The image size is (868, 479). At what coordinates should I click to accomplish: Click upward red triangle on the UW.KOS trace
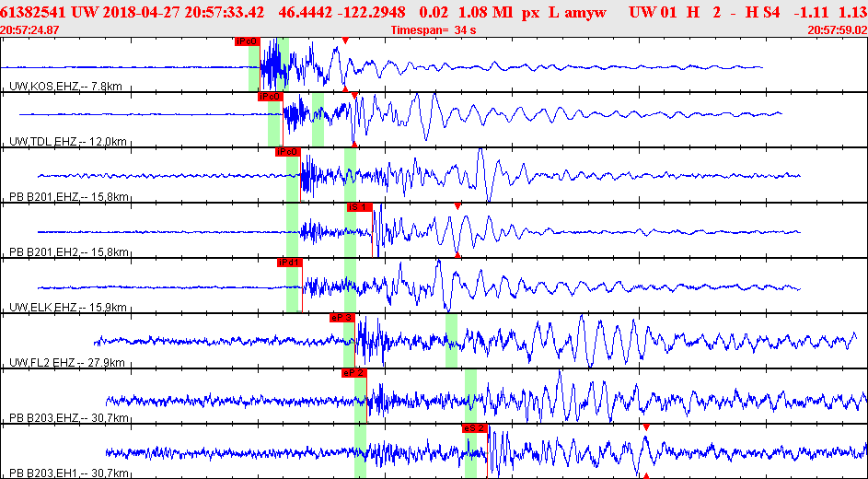[x=345, y=88]
